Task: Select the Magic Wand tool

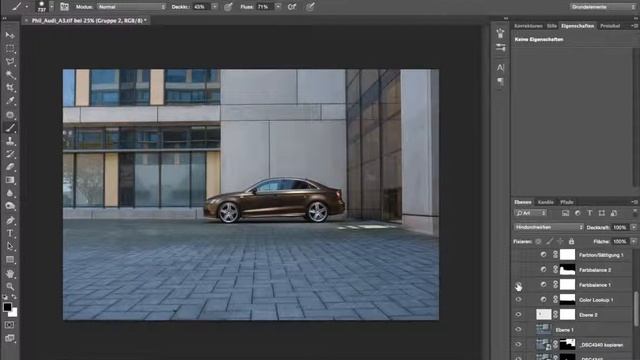Action: 10,75
